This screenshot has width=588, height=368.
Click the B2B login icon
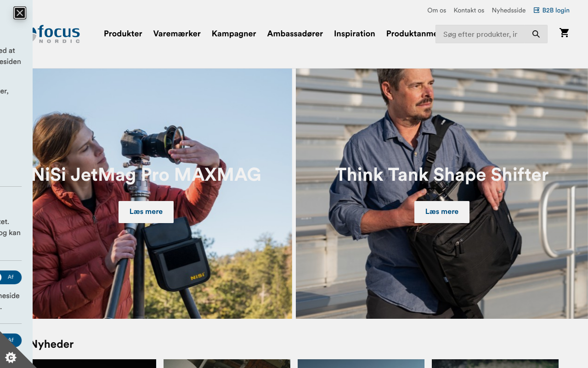click(x=537, y=10)
